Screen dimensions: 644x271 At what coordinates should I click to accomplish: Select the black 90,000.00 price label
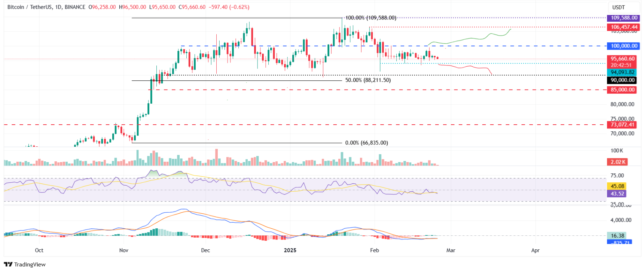(x=623, y=80)
